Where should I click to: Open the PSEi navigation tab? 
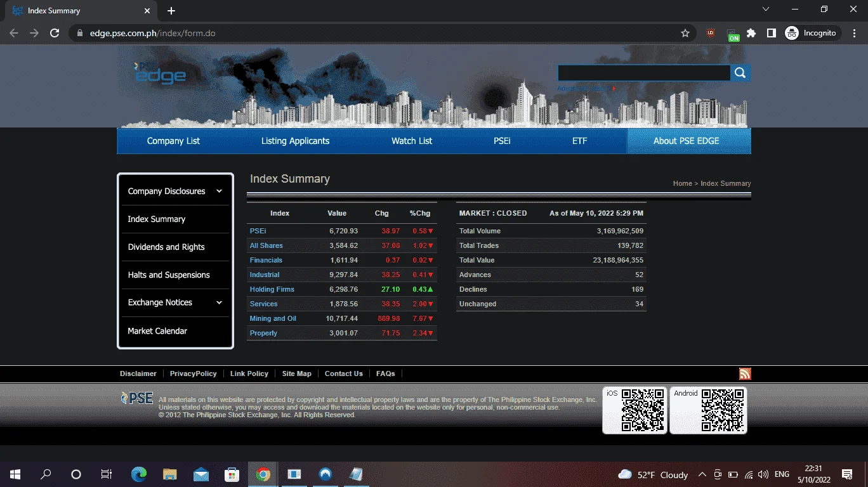502,141
